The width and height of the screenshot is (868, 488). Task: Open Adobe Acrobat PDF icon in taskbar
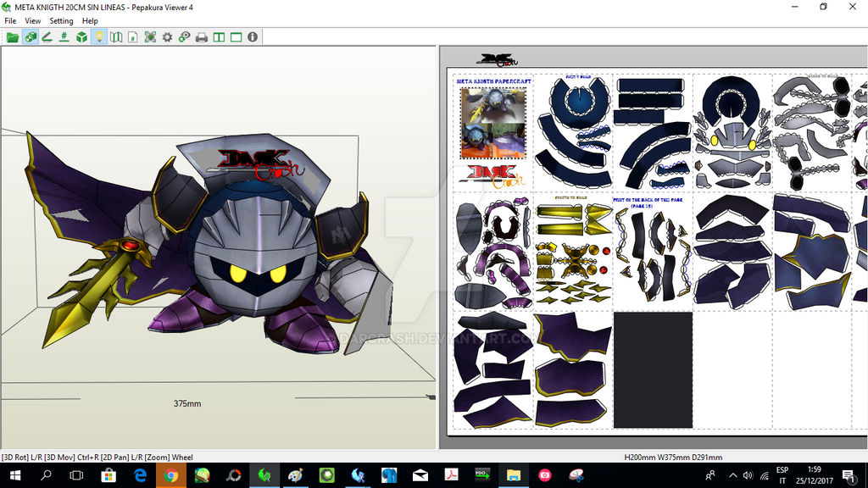[451, 475]
